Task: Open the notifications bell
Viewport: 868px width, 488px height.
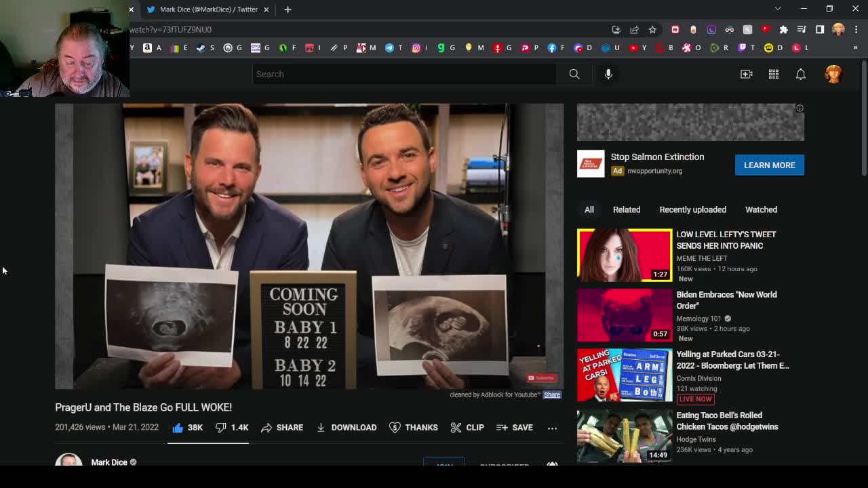Action: pos(801,74)
